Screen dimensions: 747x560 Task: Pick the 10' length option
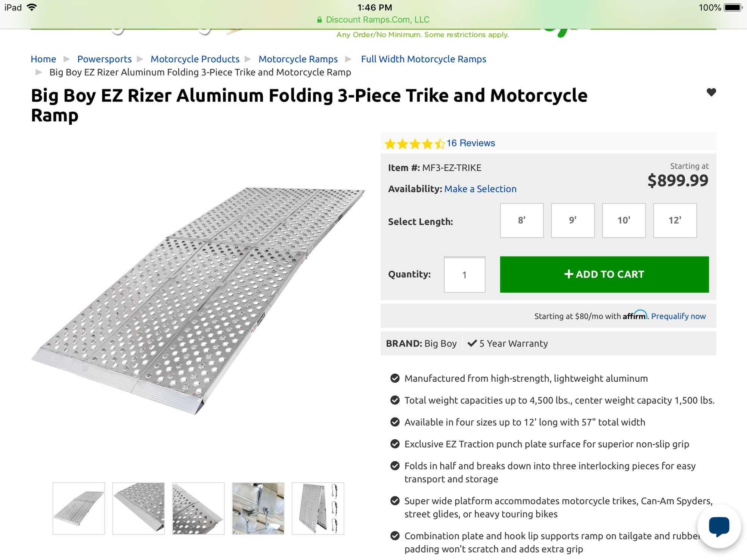[x=624, y=221]
